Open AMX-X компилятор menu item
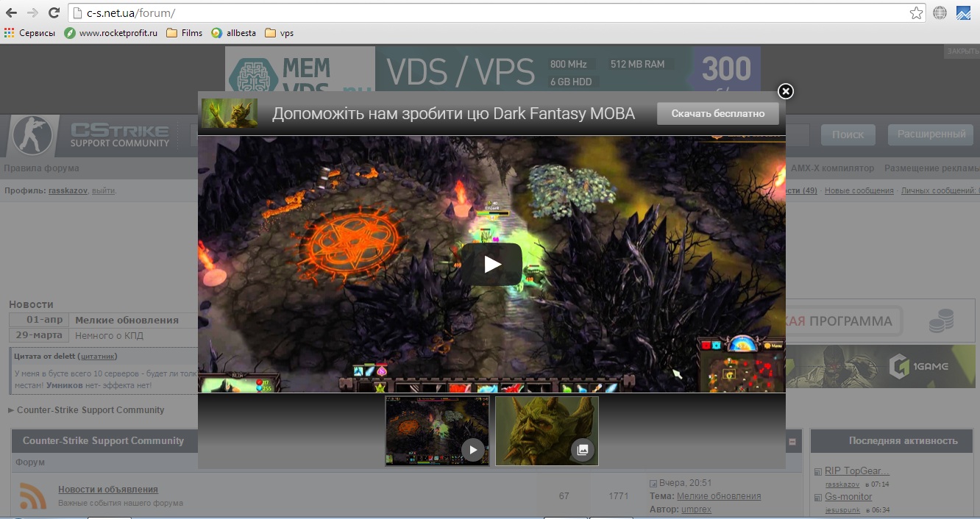Screen dimensions: 980x519 click(x=833, y=168)
